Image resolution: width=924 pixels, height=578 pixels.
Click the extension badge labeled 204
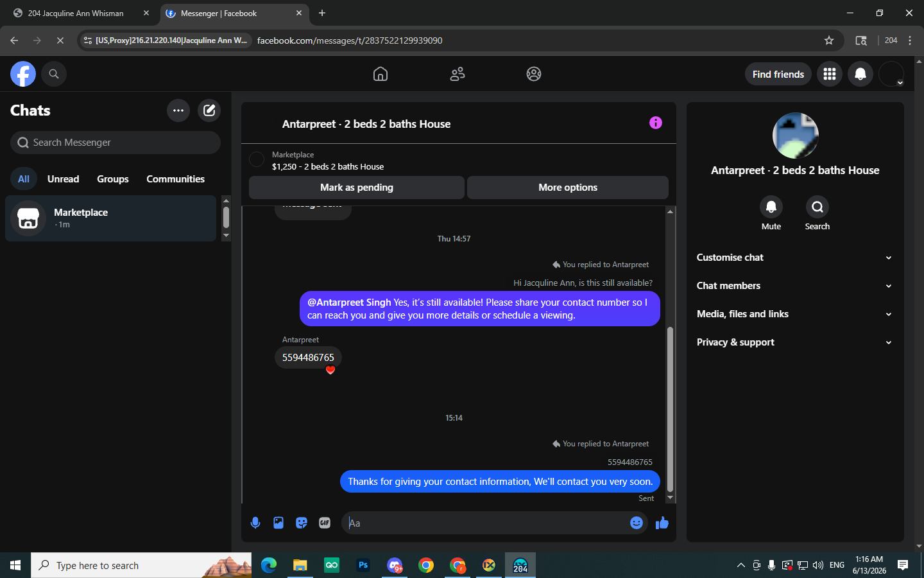click(891, 40)
